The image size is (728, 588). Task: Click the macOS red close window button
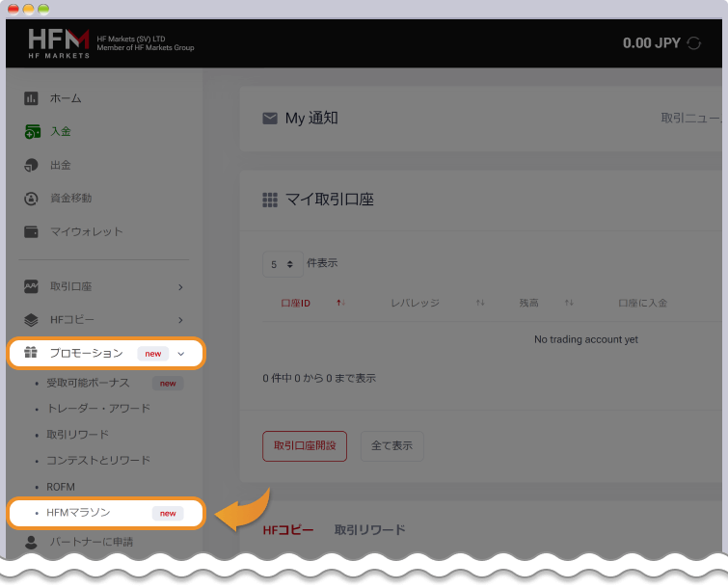coord(13,10)
